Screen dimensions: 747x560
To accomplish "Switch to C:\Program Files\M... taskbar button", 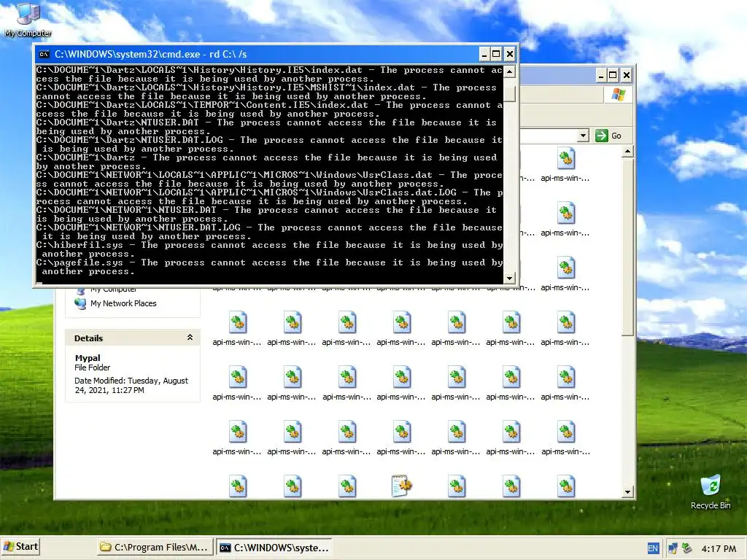I will 155,548.
